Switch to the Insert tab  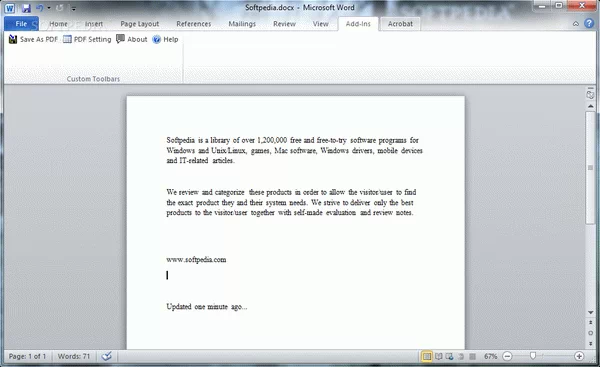point(94,24)
